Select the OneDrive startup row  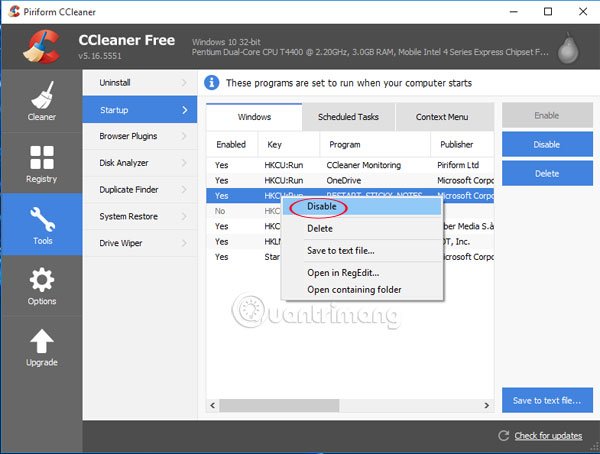350,181
